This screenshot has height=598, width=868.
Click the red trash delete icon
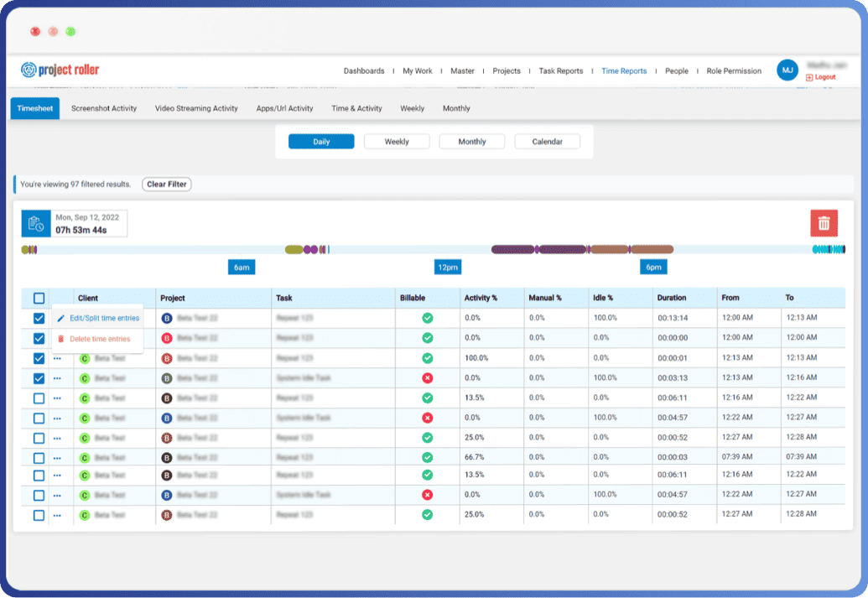(x=824, y=224)
